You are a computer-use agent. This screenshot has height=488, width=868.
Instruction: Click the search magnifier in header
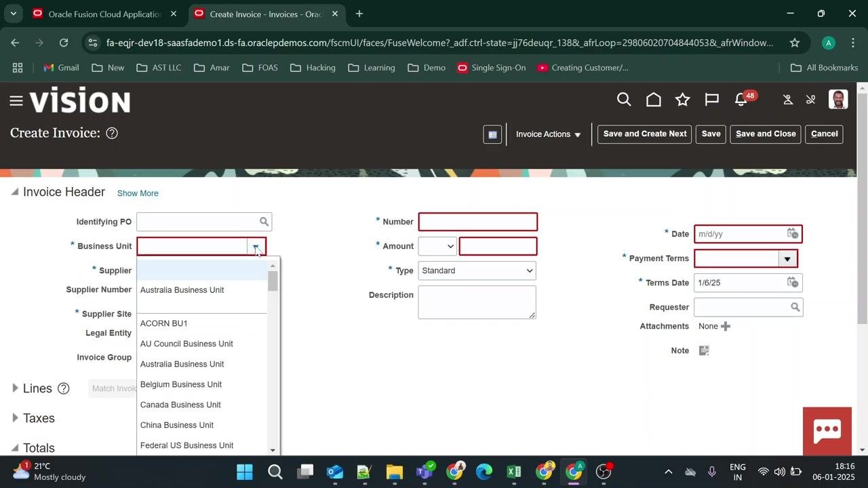(624, 100)
